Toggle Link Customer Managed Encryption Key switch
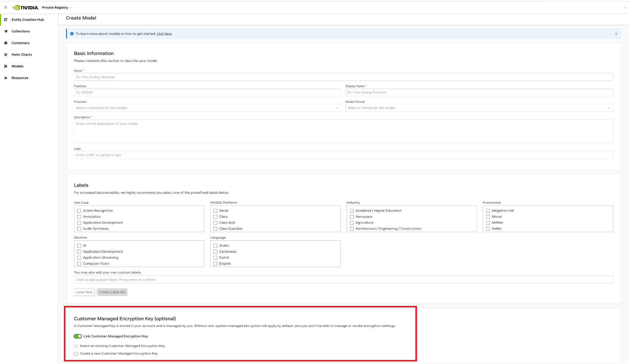This screenshot has height=364, width=629. point(78,336)
